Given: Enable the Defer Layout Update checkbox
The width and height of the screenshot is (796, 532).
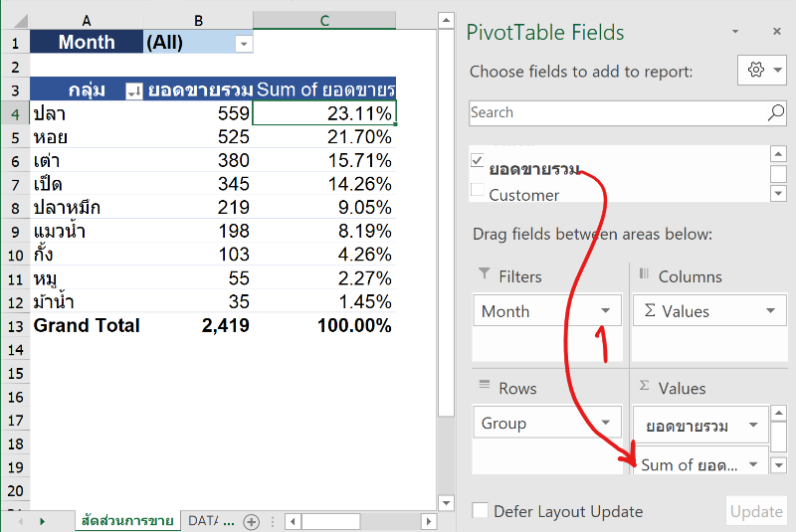Looking at the screenshot, I should 480,511.
